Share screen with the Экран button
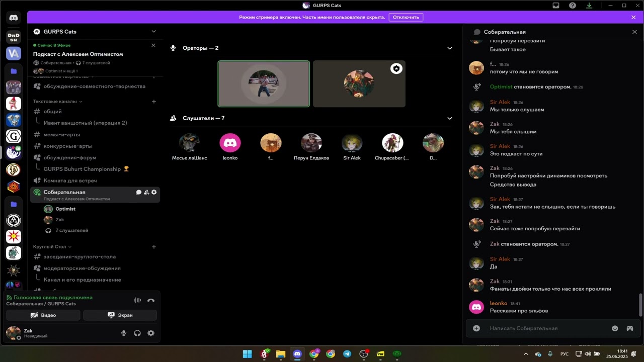The image size is (644, 362). pos(120,315)
